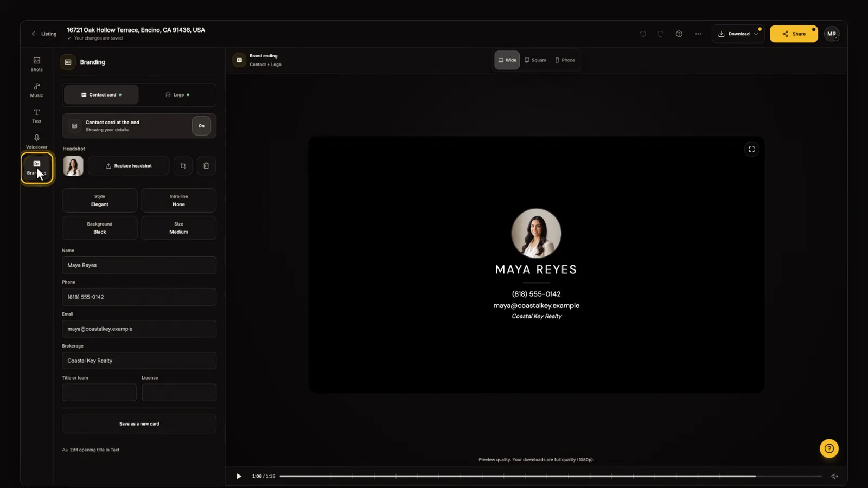This screenshot has width=868, height=488.
Task: Expand the Download options dropdown
Action: tap(738, 34)
